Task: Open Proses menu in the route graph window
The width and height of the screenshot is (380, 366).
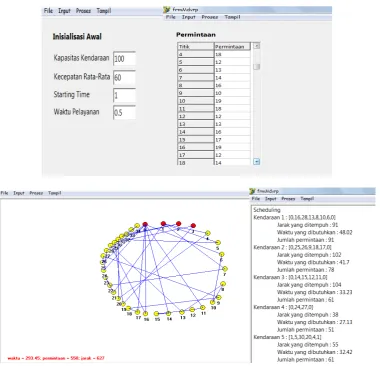Action: pos(36,193)
